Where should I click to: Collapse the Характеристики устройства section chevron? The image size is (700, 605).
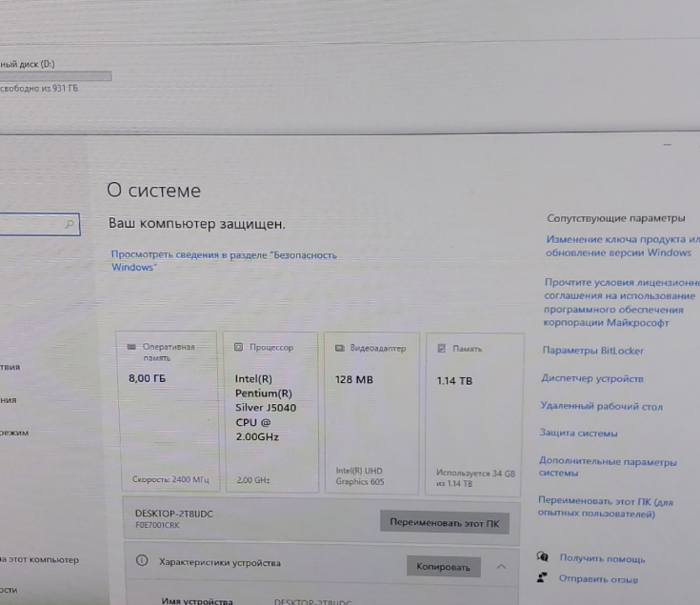tap(502, 566)
